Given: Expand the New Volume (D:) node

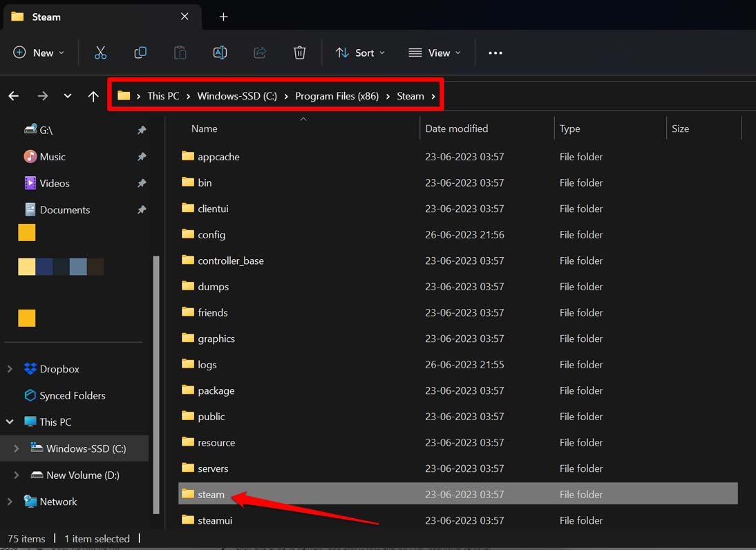Looking at the screenshot, I should (17, 475).
